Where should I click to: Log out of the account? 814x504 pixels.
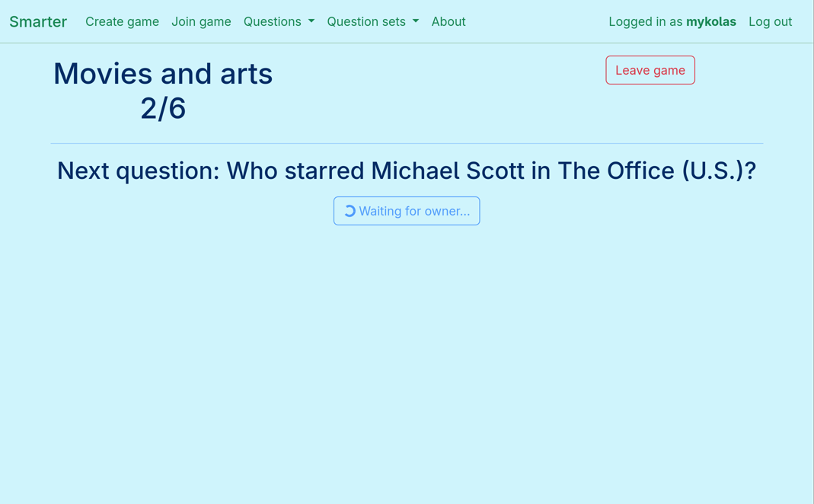tap(770, 21)
